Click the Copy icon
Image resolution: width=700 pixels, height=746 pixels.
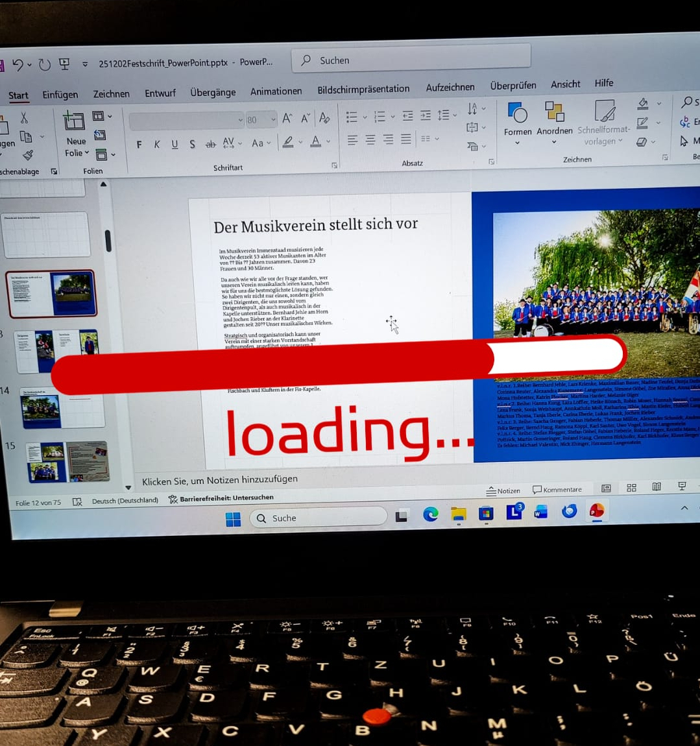pos(26,137)
